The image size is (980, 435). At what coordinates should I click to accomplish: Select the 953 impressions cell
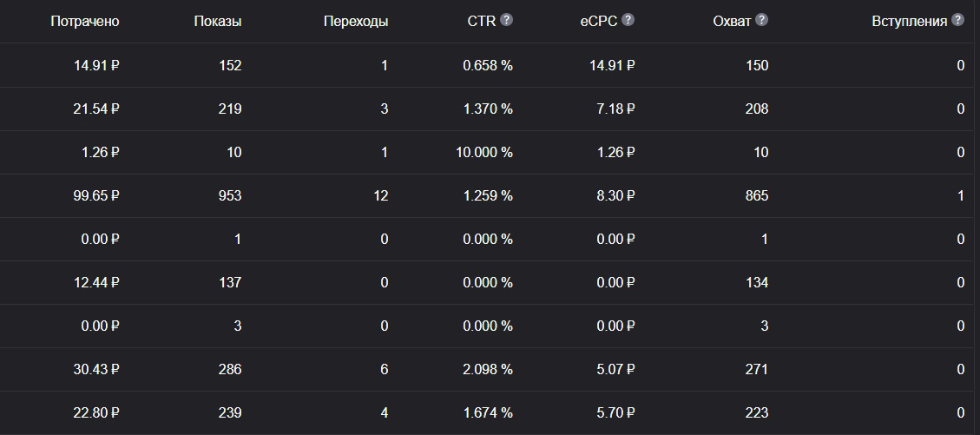(x=230, y=195)
